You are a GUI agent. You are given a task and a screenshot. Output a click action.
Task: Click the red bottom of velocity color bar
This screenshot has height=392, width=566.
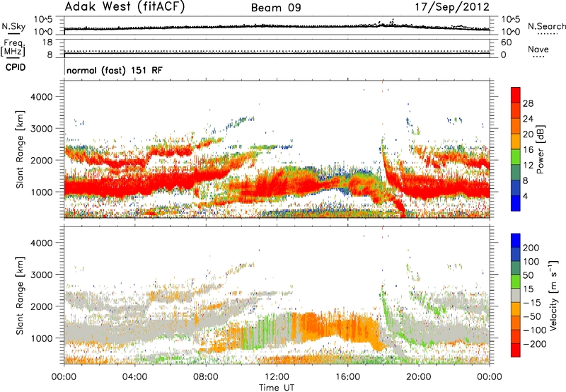pyautogui.click(x=516, y=350)
